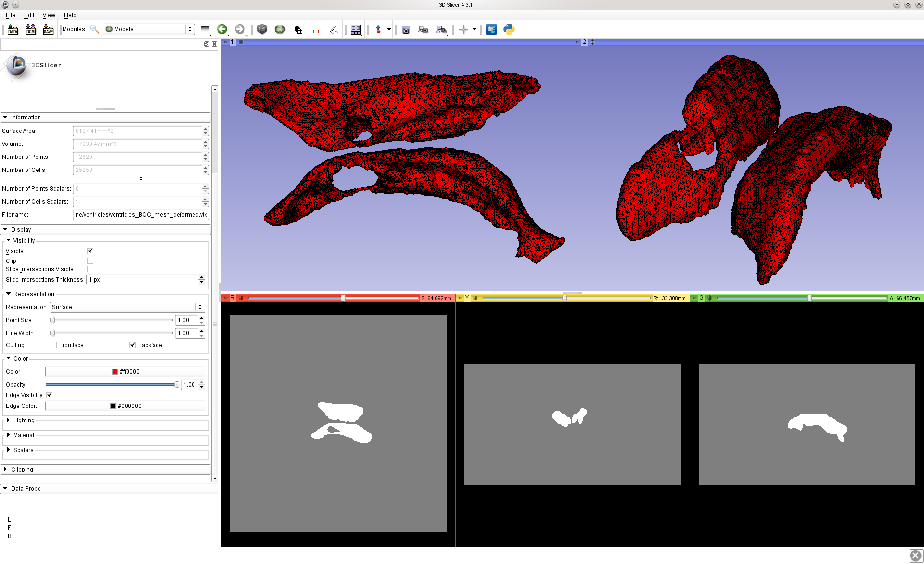Uncheck the Visible checkbox
The image size is (924, 564).
pos(90,251)
